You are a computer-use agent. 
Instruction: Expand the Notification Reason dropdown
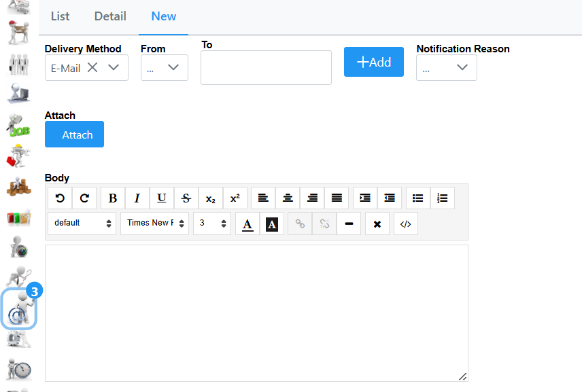point(462,67)
